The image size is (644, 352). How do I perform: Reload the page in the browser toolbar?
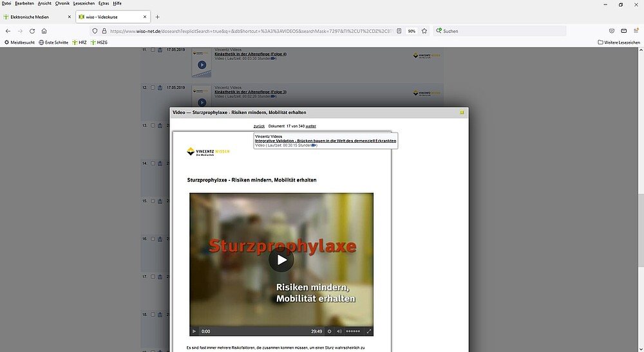coord(32,31)
